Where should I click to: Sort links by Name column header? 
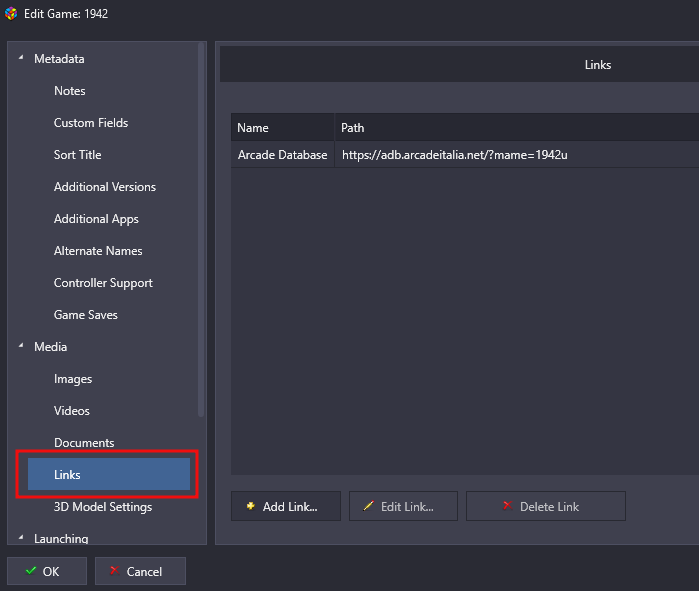click(283, 128)
